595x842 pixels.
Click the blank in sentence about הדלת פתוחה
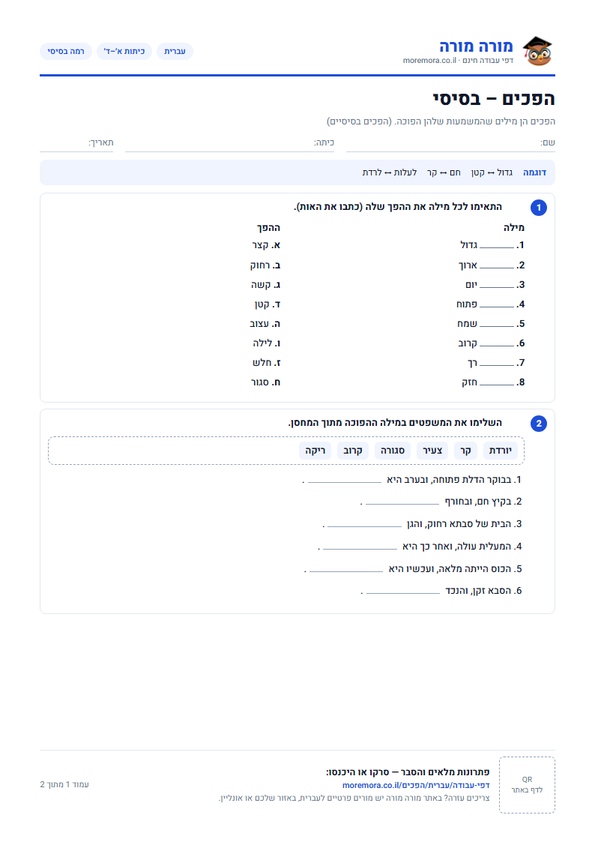point(345,481)
